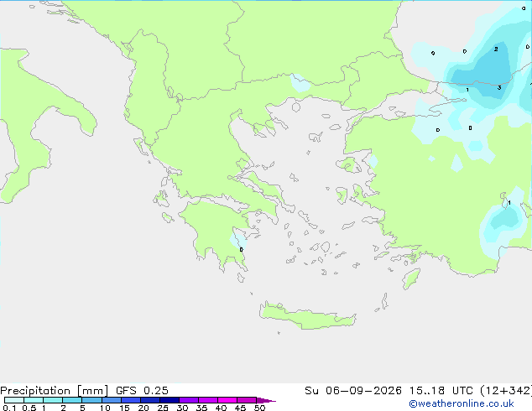Open the weatheronline.co.uk copyright link
This screenshot has width=532, height=411.
pos(462,403)
